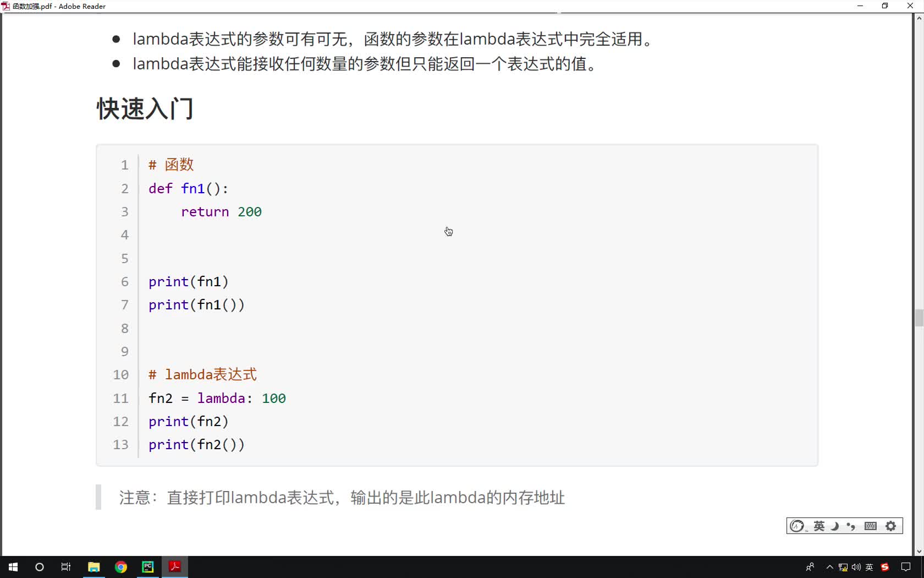Click the '# 函数' comment line
This screenshot has height=578, width=924.
tap(171, 165)
